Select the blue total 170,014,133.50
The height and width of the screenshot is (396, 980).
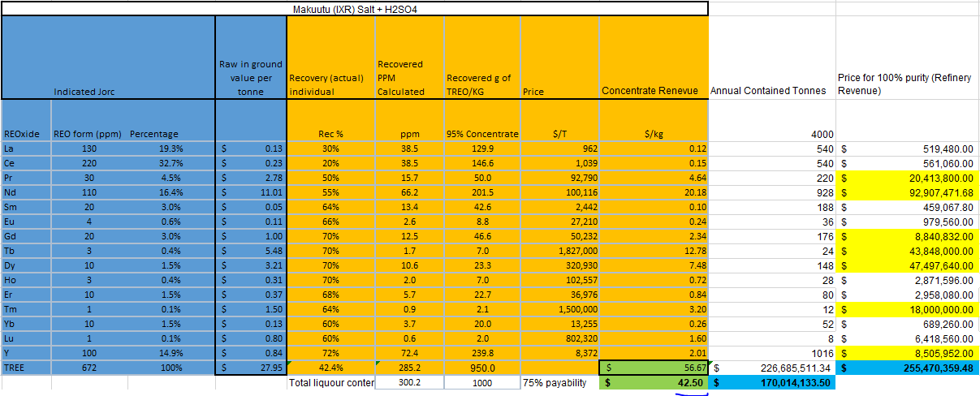click(771, 383)
